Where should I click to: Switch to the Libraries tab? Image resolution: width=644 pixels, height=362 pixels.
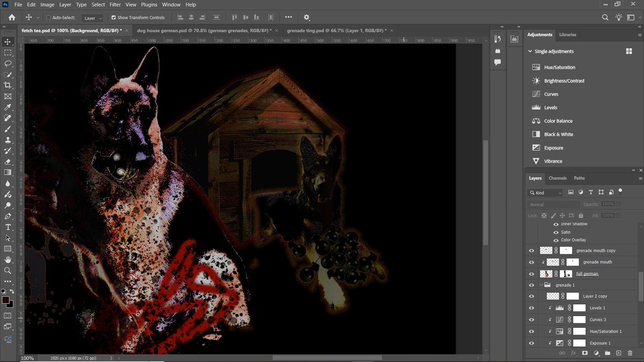pyautogui.click(x=567, y=34)
